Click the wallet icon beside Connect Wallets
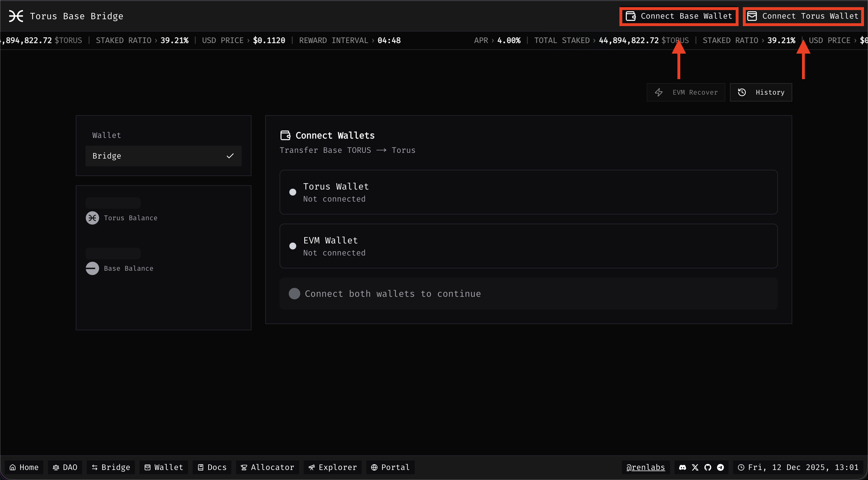This screenshot has height=480, width=868. [285, 135]
